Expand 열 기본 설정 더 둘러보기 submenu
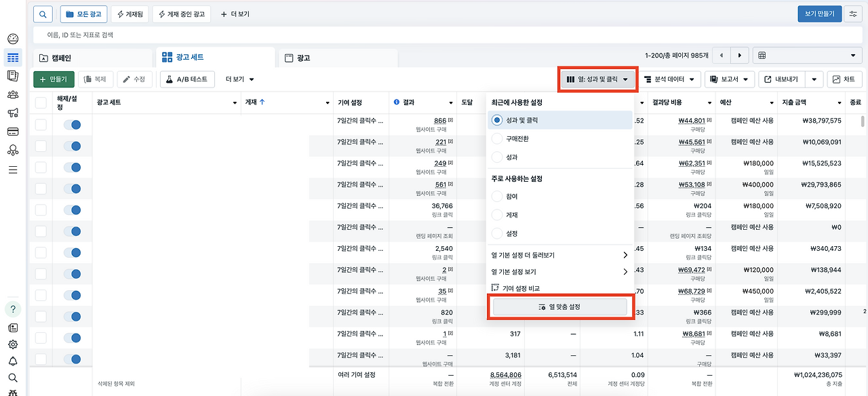 pos(560,256)
